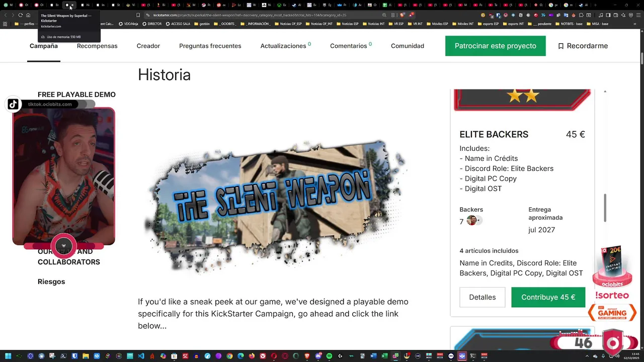Screen dimensions: 644x362
Task: Go to the Actualizaciones tab
Action: (x=285, y=46)
